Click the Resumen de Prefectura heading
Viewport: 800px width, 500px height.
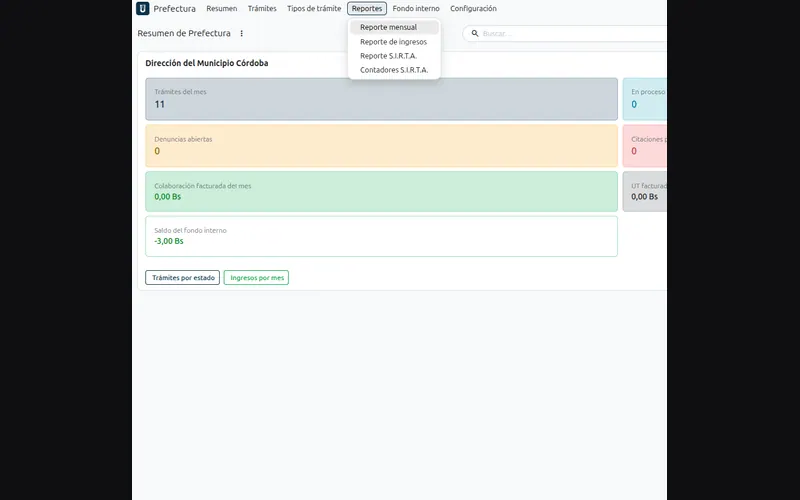(184, 33)
